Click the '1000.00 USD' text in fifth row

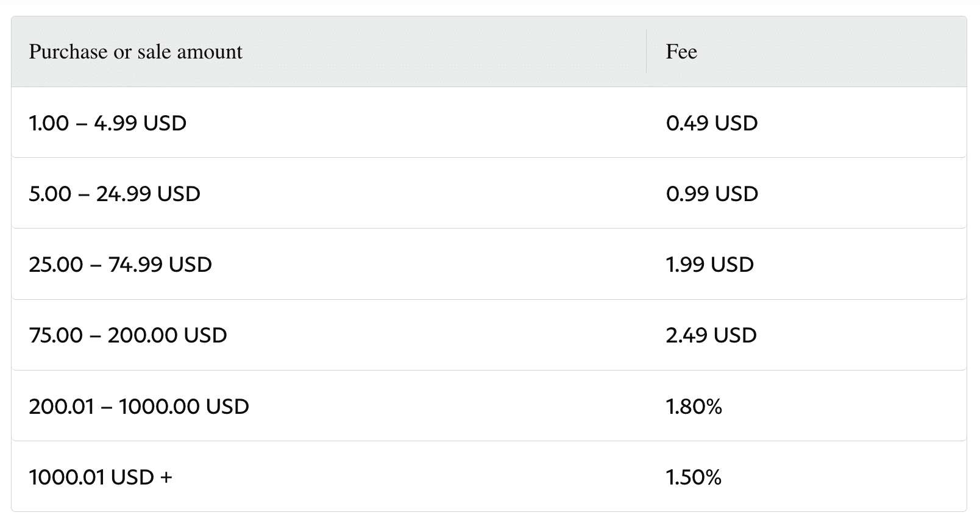click(184, 406)
